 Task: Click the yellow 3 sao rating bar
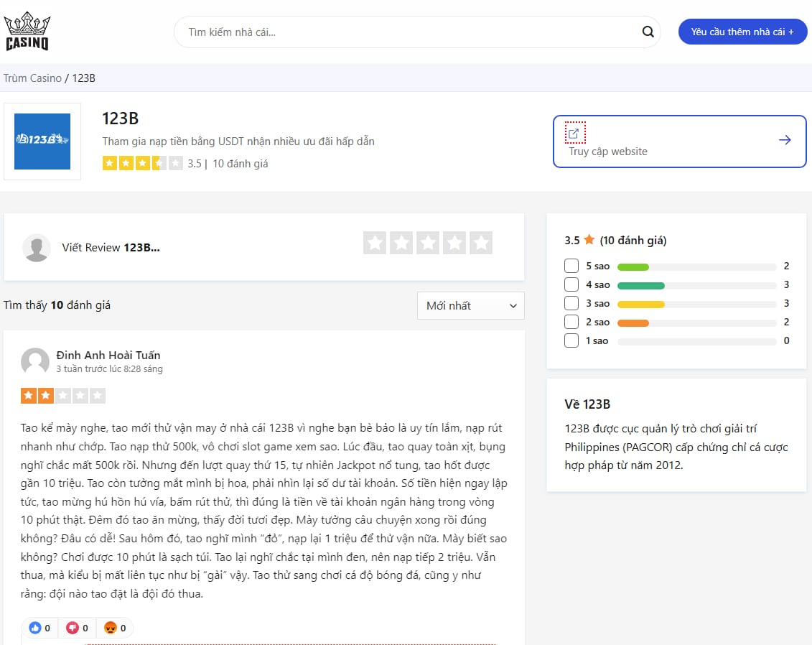coord(641,304)
